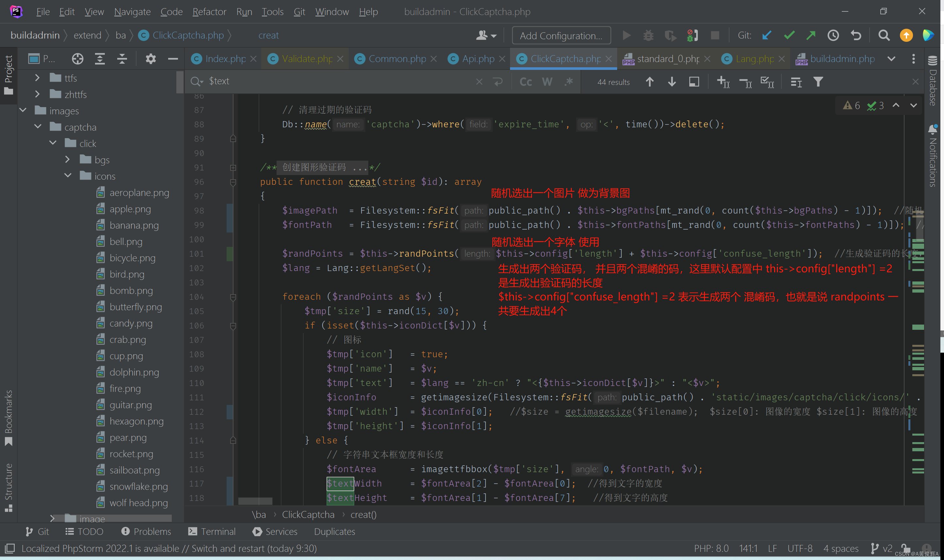Open Notifications bell sidebar

[932, 155]
